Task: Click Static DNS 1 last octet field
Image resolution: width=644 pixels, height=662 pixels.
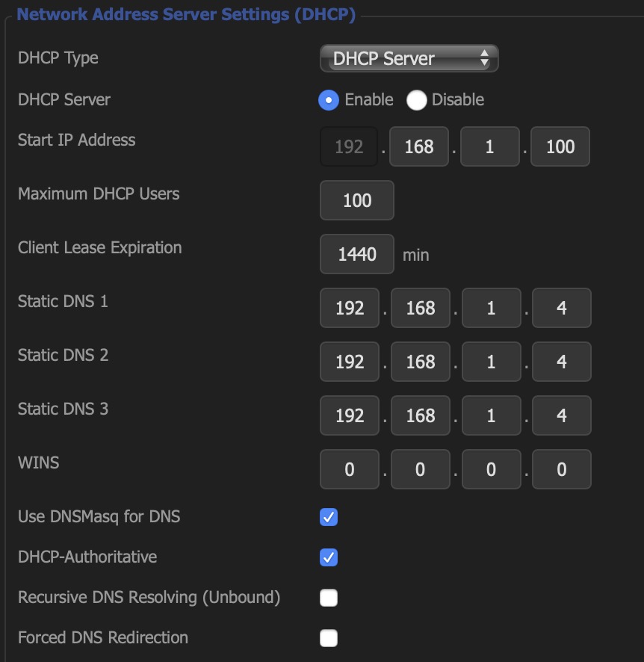Action: pos(562,308)
